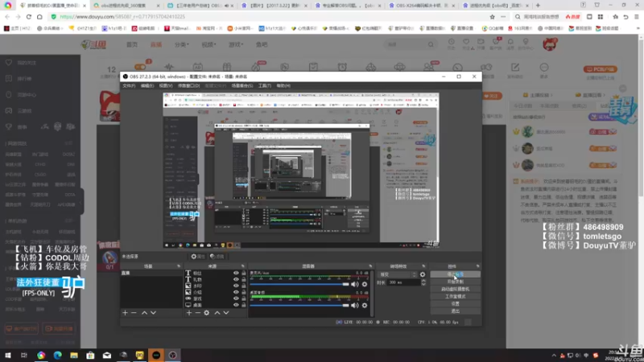Click 退出 exit button in Controls
This screenshot has width=644, height=362.
455,311
